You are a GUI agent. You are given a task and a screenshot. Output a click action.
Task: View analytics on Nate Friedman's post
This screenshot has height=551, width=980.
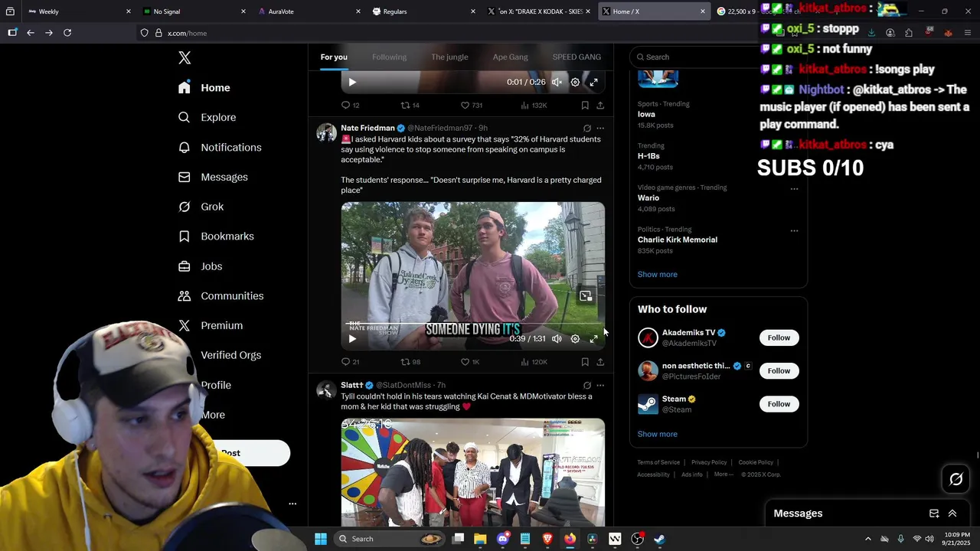coord(534,362)
